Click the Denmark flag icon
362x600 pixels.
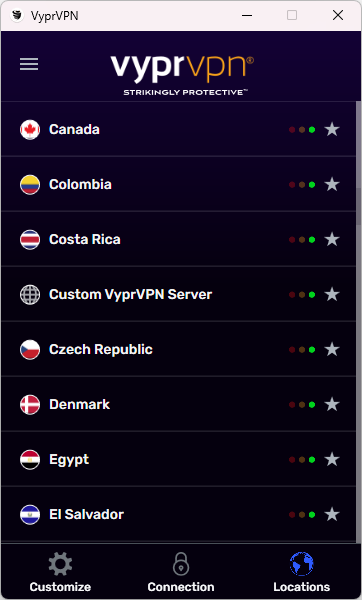[30, 404]
